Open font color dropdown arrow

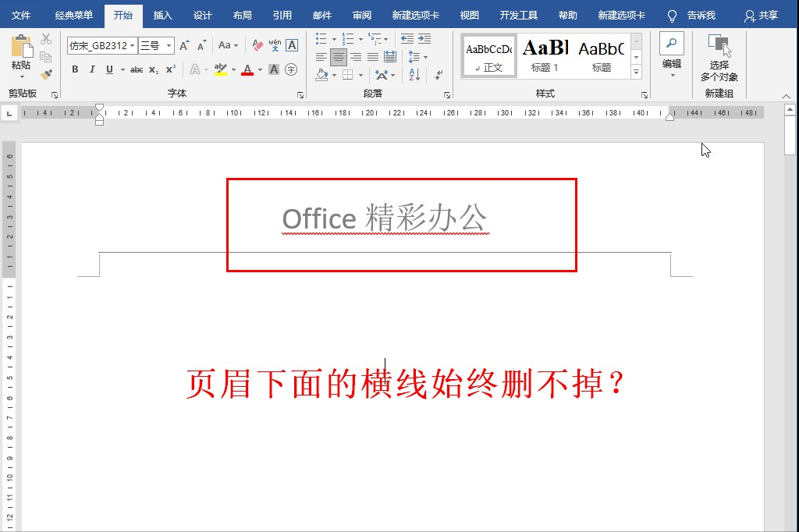point(260,69)
